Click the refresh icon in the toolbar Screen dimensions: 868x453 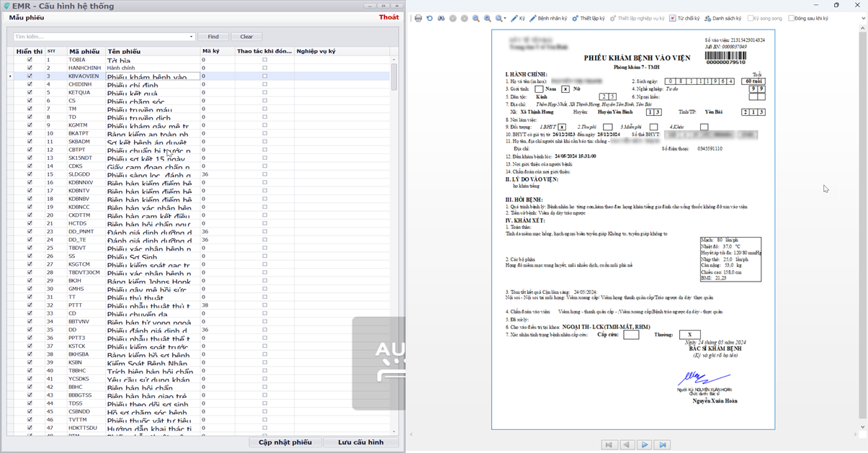pyautogui.click(x=430, y=19)
